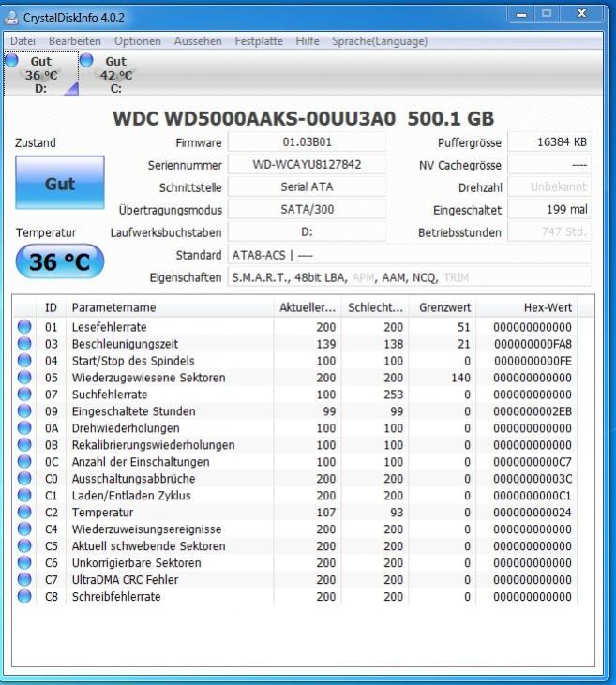Image resolution: width=616 pixels, height=685 pixels.
Task: Click status icon of C2 Temperatur row
Action: pyautogui.click(x=24, y=512)
